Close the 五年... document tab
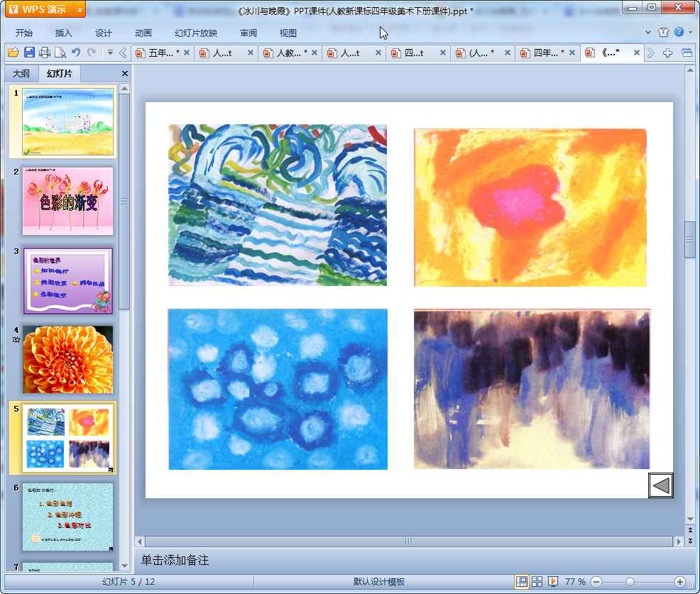Screen dimensions: 700x594 (x=187, y=53)
